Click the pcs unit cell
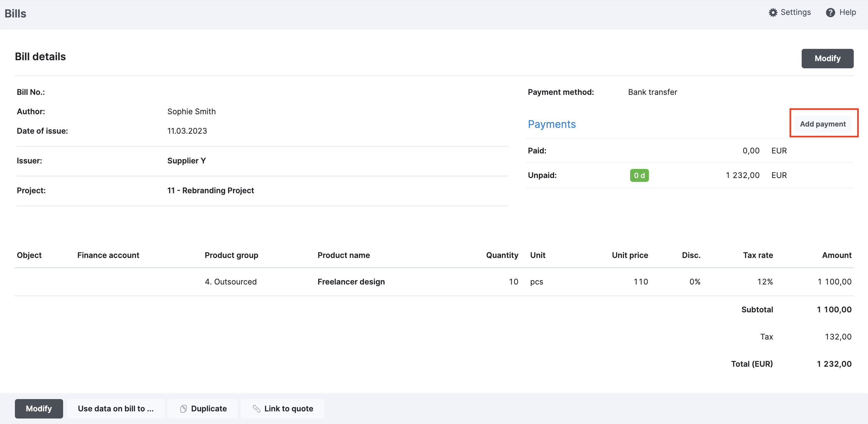868x424 pixels. pos(537,282)
